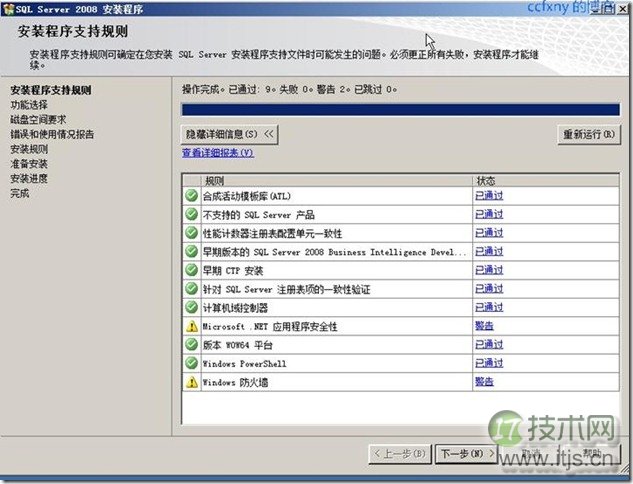Open 已通过 link for 合成活动模板库(ATL)
The image size is (633, 484).
(x=489, y=196)
